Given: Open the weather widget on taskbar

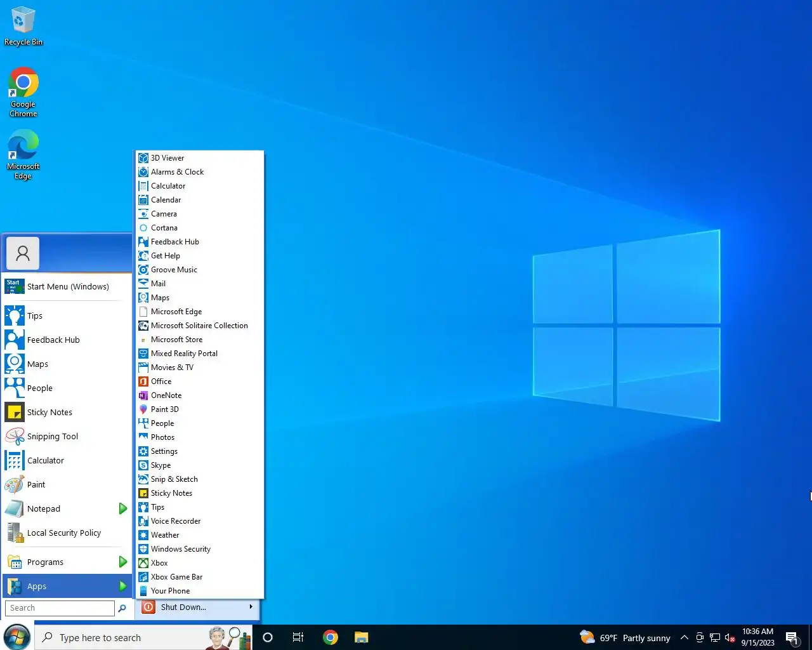Looking at the screenshot, I should tap(625, 638).
